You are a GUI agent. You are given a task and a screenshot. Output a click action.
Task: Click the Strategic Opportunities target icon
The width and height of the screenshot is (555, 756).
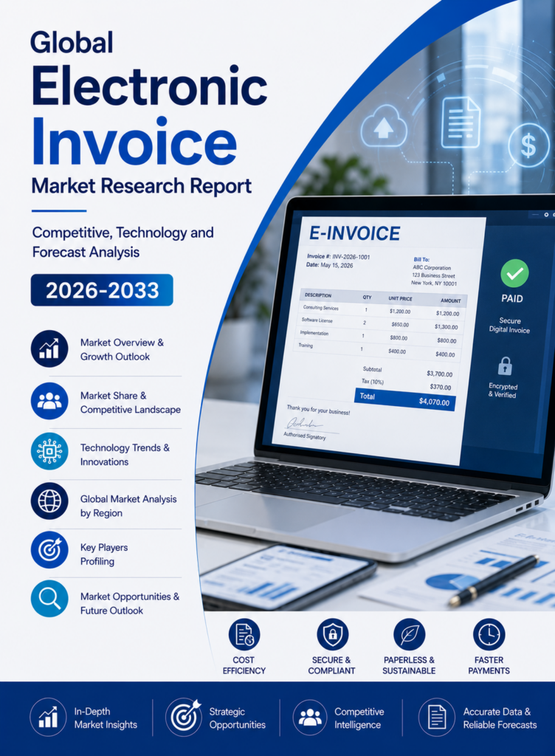point(184,717)
